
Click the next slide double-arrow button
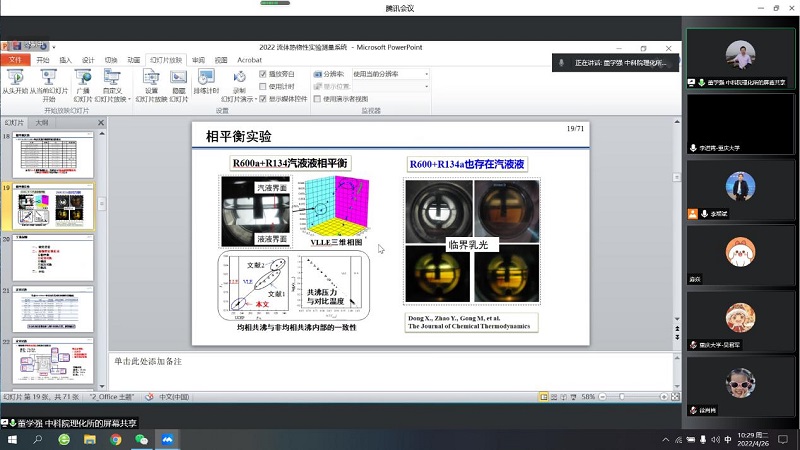[677, 337]
